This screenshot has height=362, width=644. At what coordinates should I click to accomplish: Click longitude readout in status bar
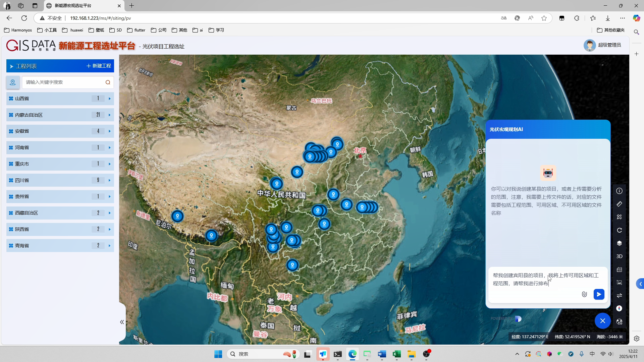(530, 337)
